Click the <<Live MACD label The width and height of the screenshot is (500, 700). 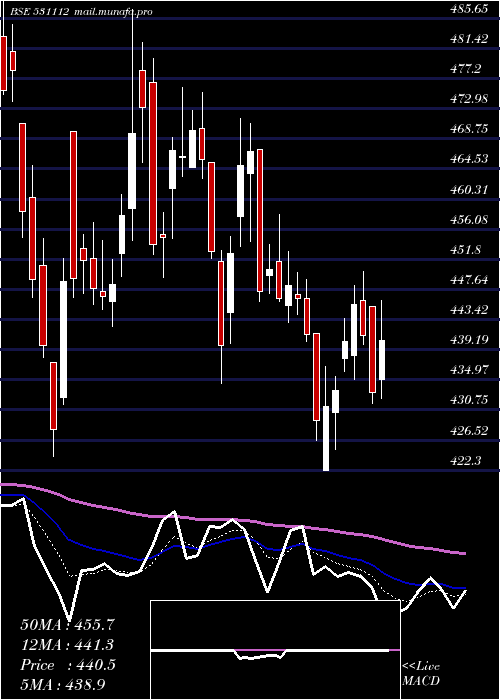point(421,674)
